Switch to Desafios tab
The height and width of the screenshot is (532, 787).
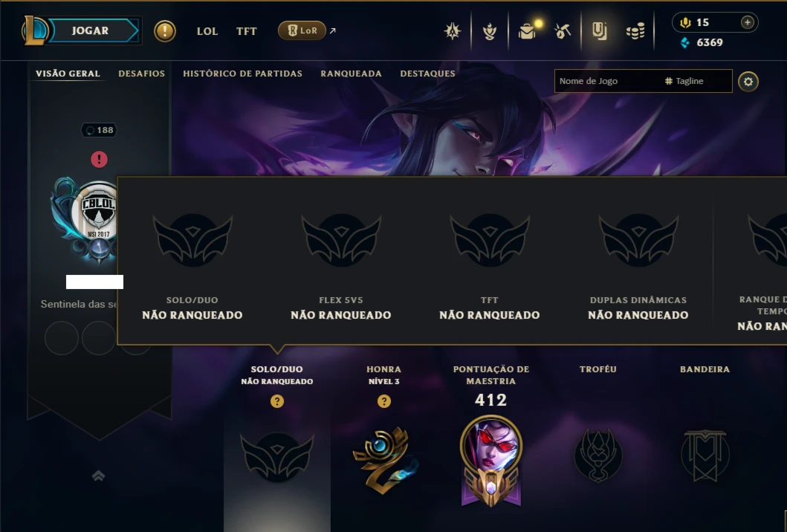(141, 74)
